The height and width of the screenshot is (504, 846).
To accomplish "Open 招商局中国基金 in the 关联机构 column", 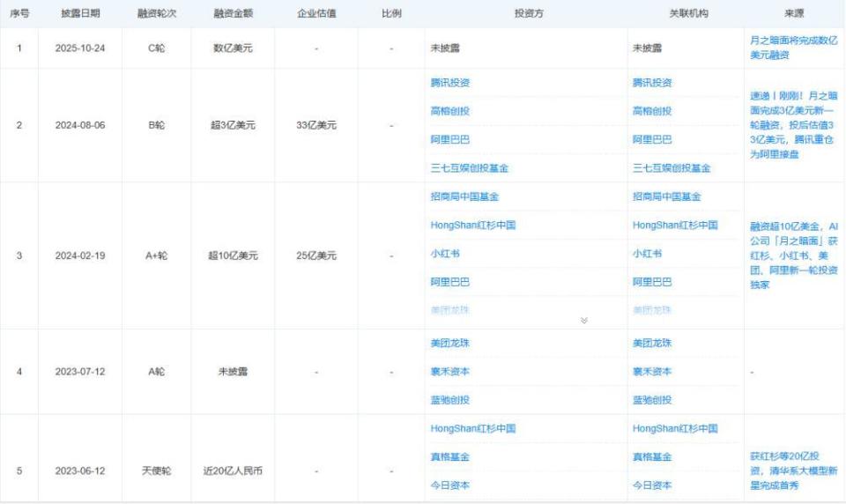I will (x=667, y=197).
